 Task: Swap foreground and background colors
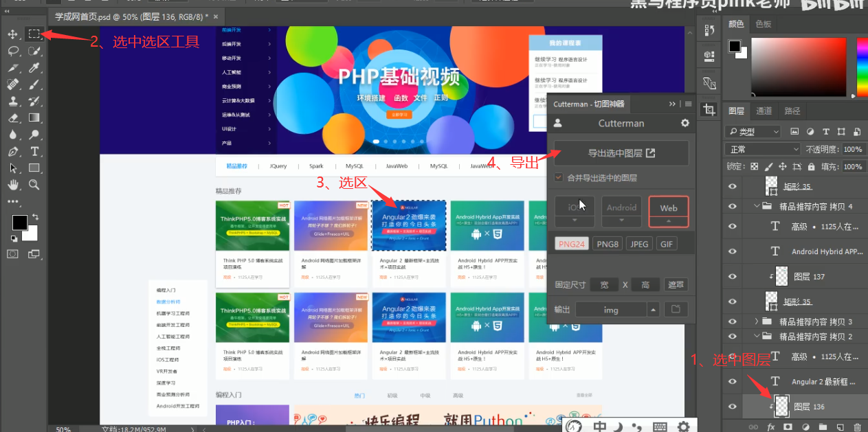(x=34, y=217)
